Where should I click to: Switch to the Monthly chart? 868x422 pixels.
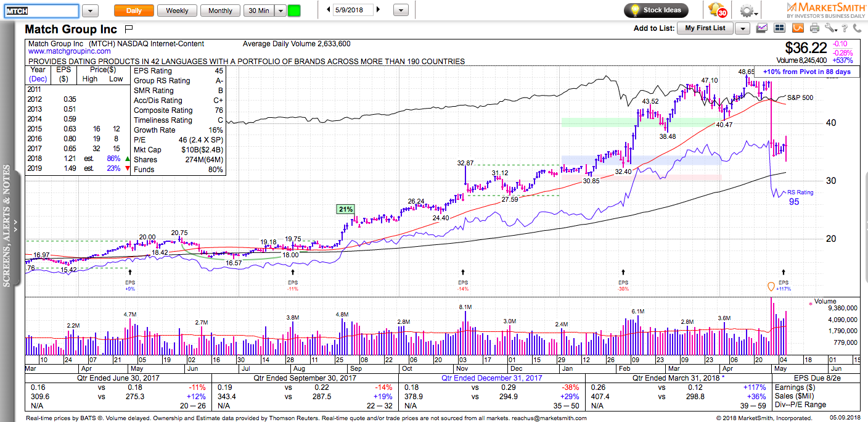(x=220, y=10)
